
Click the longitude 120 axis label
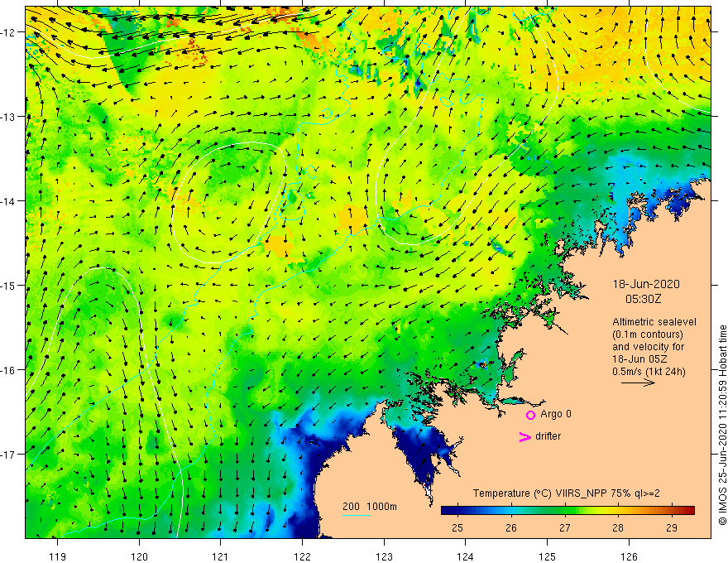tap(139, 556)
